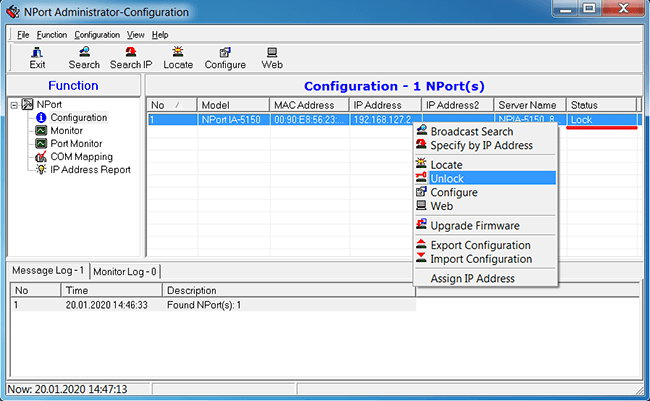
Task: Click the Configure icon in context menu
Action: point(422,191)
